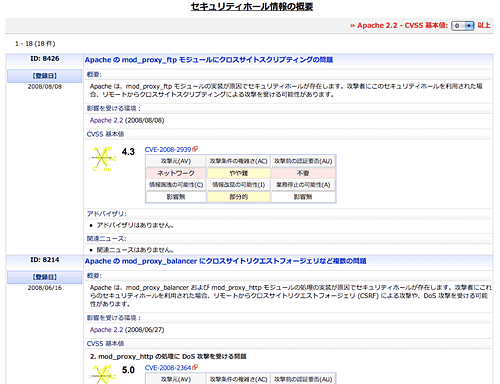Click the 影響を受ける環境 label under ID 8426
The width and height of the screenshot is (500, 384).
coord(114,109)
